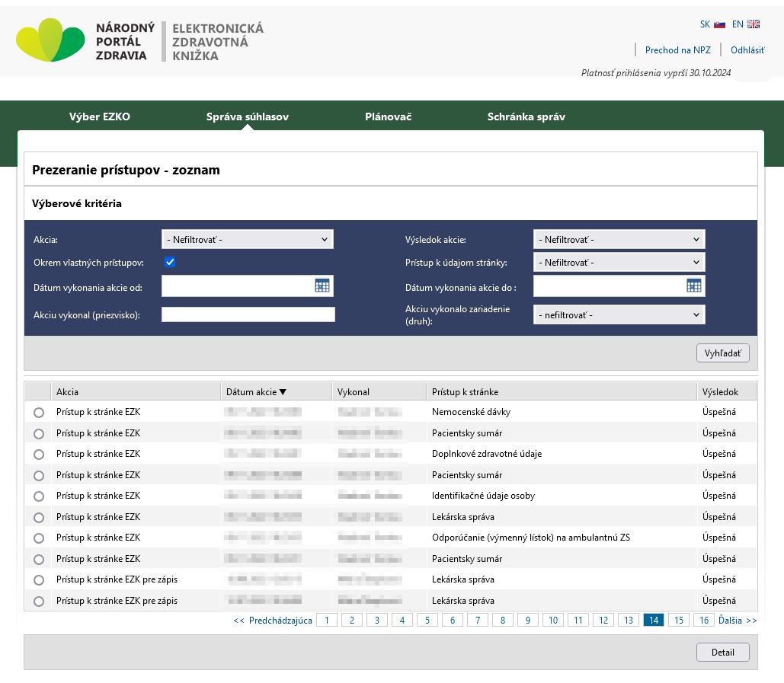Image resolution: width=784 pixels, height=683 pixels.
Task: Switch language using the UK flag icon
Action: (x=754, y=24)
